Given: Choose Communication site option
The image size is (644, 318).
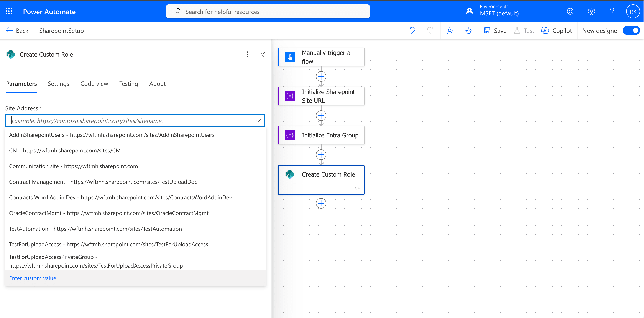Looking at the screenshot, I should click(x=135, y=166).
